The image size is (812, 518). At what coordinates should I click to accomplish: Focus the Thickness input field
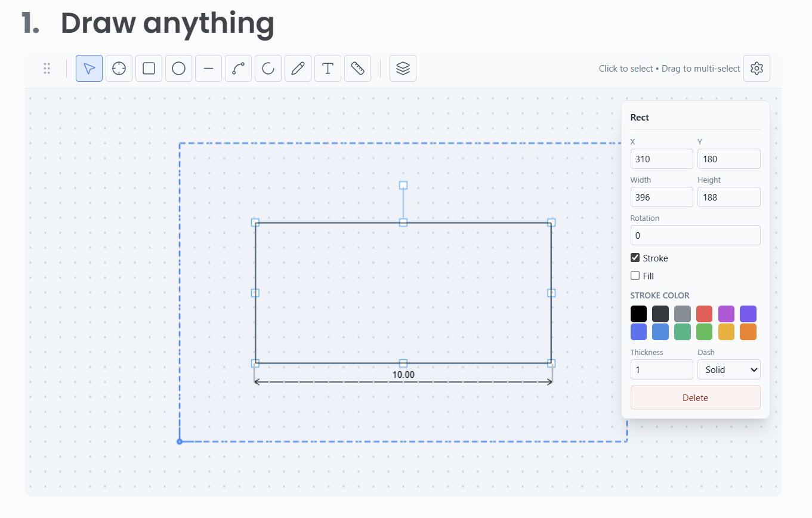click(662, 369)
